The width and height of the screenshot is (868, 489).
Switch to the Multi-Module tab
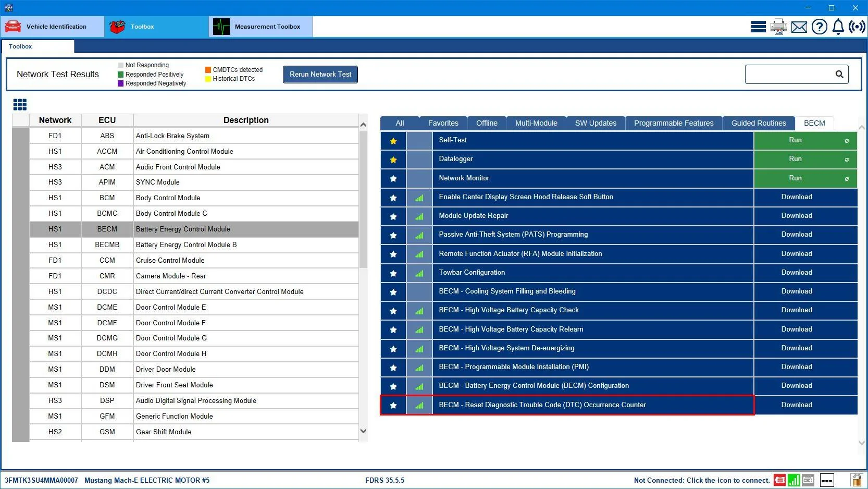536,123
